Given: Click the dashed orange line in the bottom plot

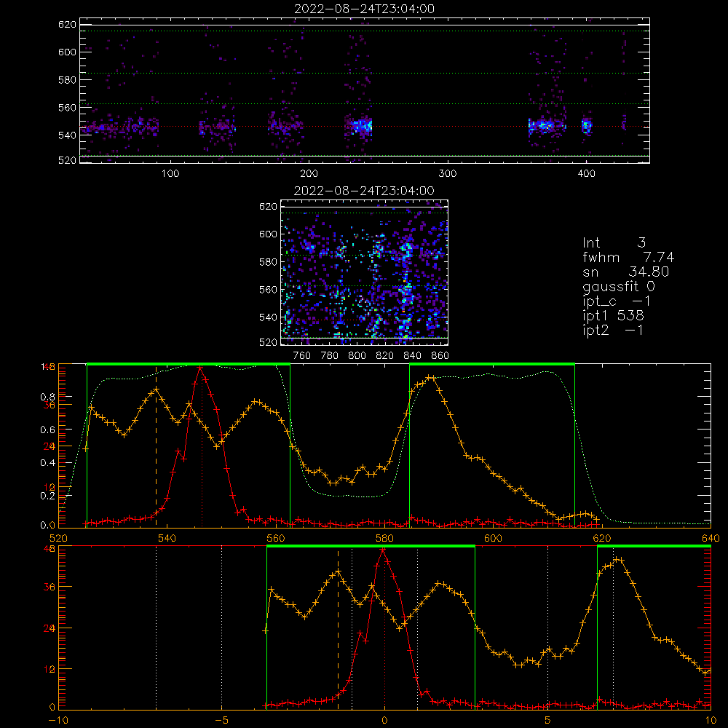Looking at the screenshot, I should point(338,629).
